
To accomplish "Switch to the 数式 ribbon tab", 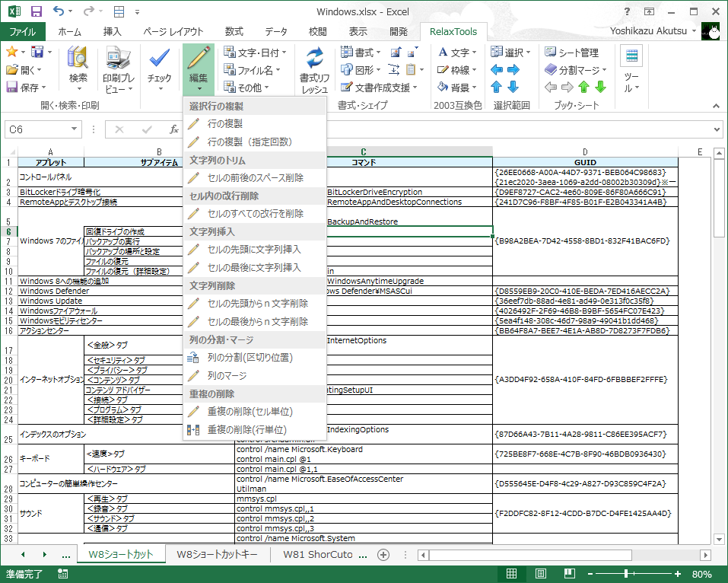I will (x=234, y=32).
